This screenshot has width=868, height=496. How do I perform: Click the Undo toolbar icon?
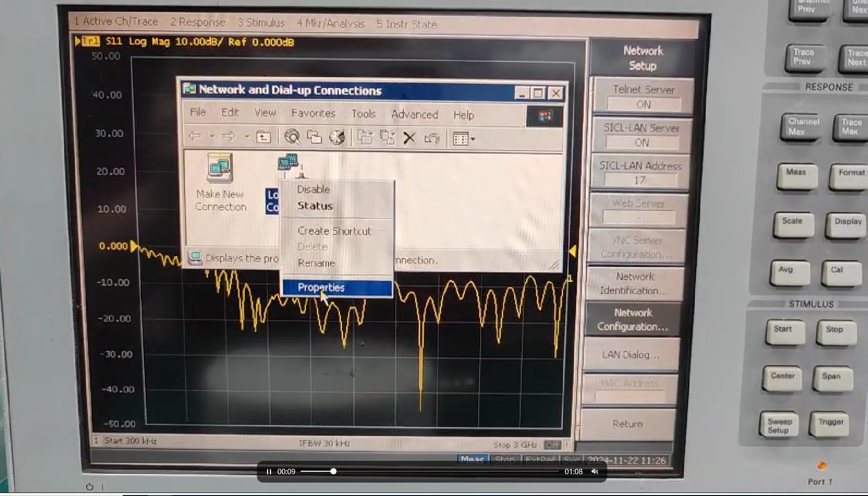click(x=432, y=138)
